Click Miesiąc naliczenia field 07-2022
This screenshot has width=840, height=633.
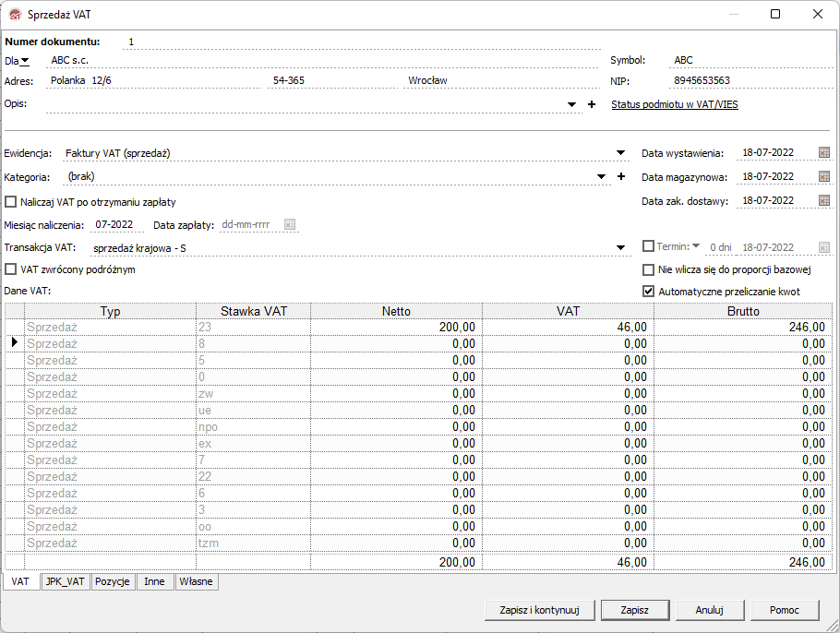tap(117, 224)
